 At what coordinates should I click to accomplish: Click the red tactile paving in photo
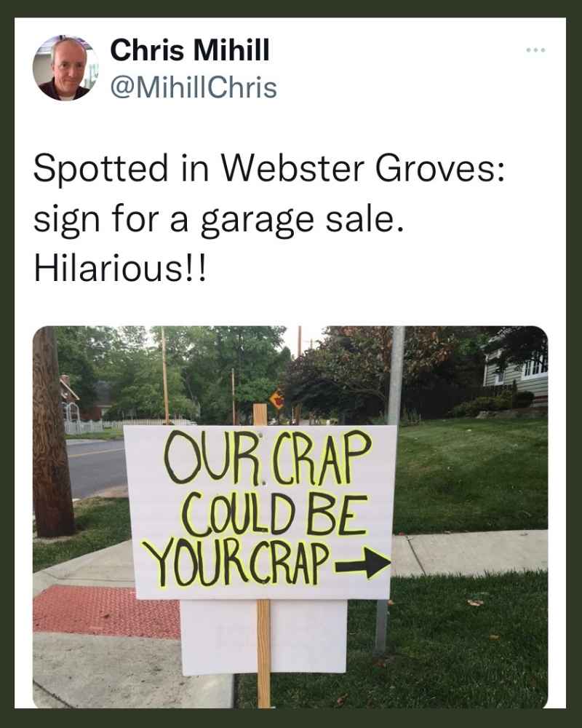(107, 611)
